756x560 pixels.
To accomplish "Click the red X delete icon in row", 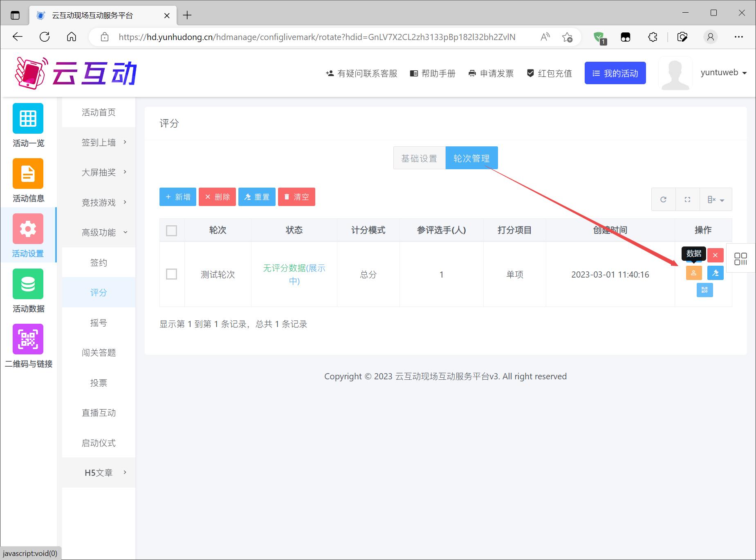I will tap(715, 255).
